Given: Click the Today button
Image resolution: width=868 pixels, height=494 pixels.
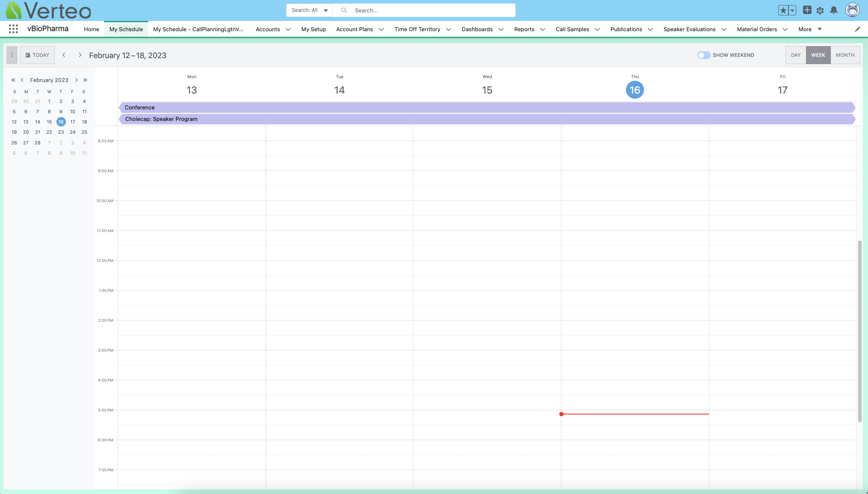Looking at the screenshot, I should pos(37,55).
